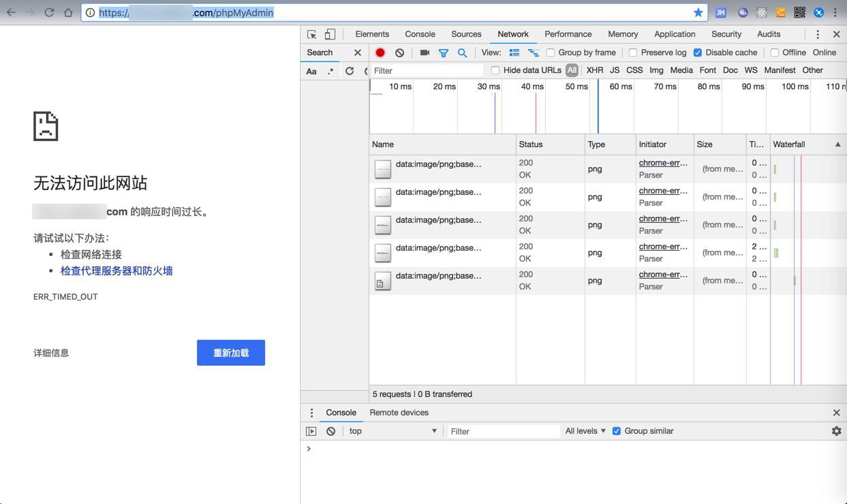Close the DevTools panel
Screen dimensions: 847x504
837,34
